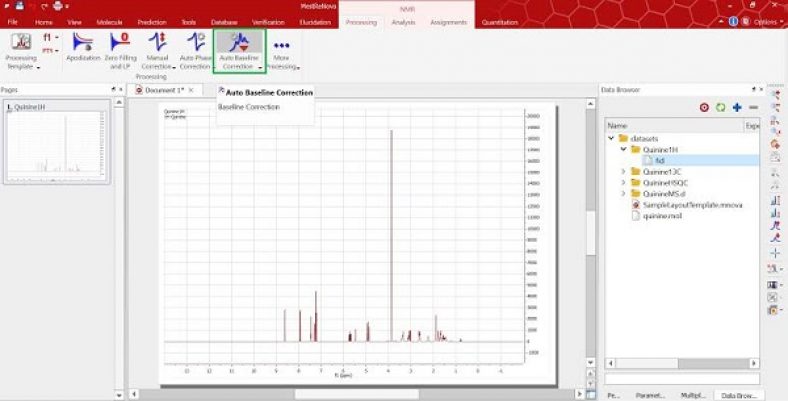The width and height of the screenshot is (788, 401).
Task: Click Pages panel scroll down arrow
Action: point(119,394)
